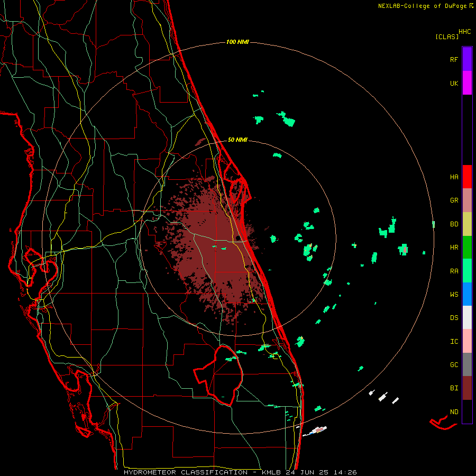Screen dimensions: 476x476
Task: Select the BD yellow legend block
Action: [467, 224]
